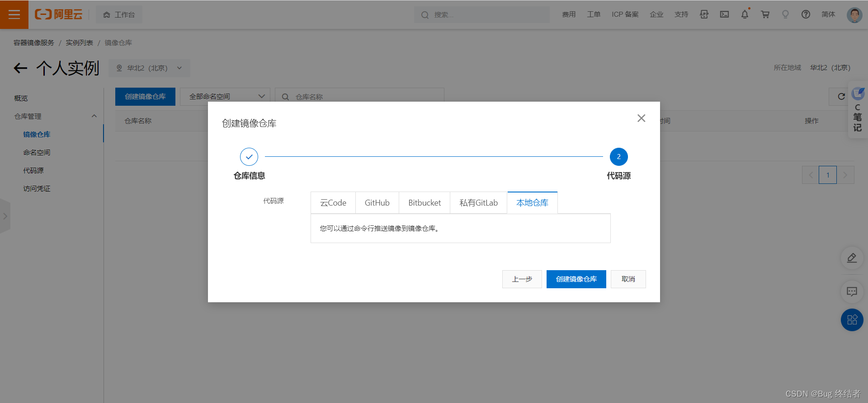The height and width of the screenshot is (403, 868).
Task: Select 镜像仓库 in the sidebar
Action: (37, 134)
